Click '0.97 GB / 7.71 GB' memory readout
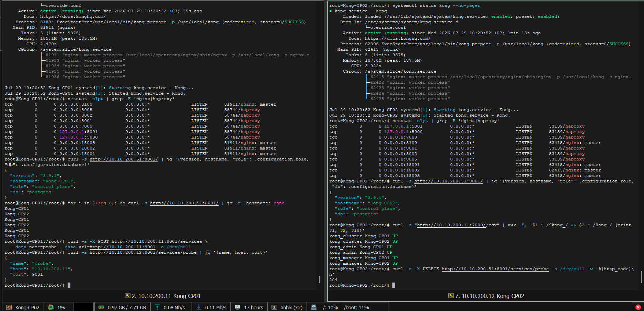The height and width of the screenshot is (311, 644). [127, 308]
